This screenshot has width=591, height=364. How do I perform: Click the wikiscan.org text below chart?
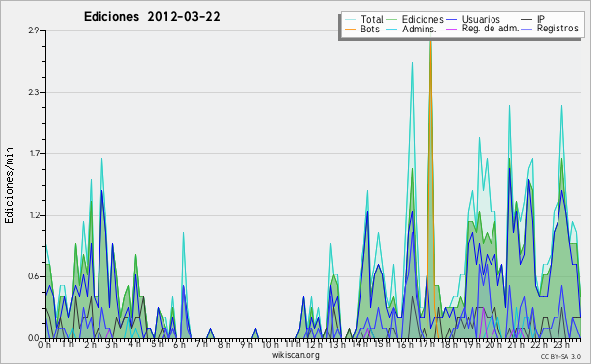[295, 355]
